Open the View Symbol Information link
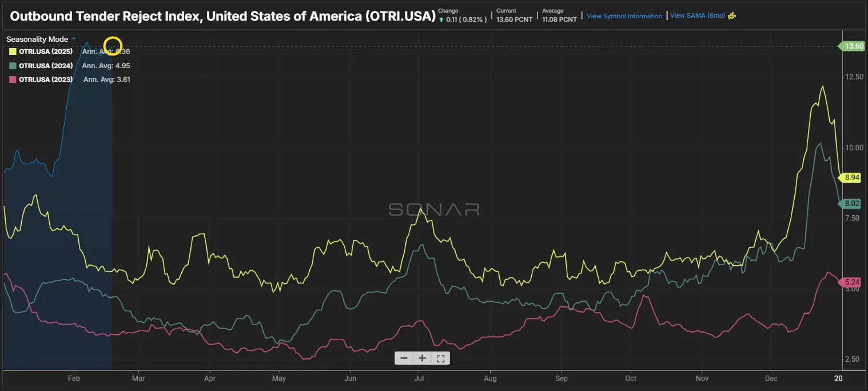Viewport: 868px width, 391px height. [x=624, y=16]
